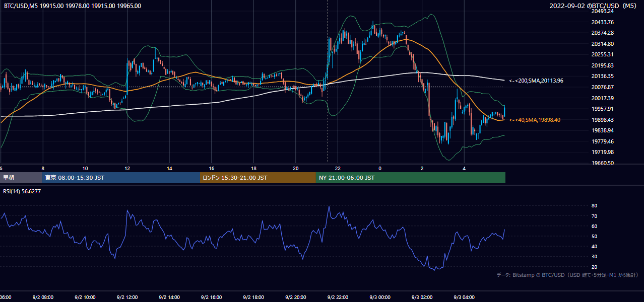The width and height of the screenshot is (644, 302).
Task: Click the BTC/USD,M5 OHLC header text
Action: point(73,6)
